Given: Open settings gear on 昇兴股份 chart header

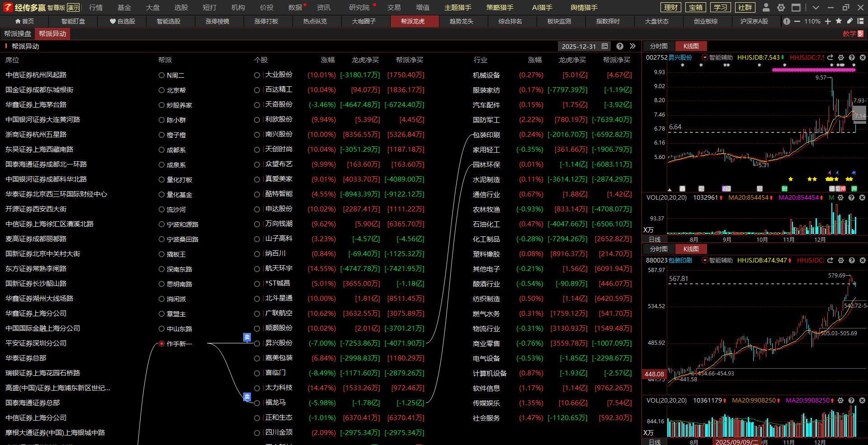Looking at the screenshot, I should tap(841, 57).
